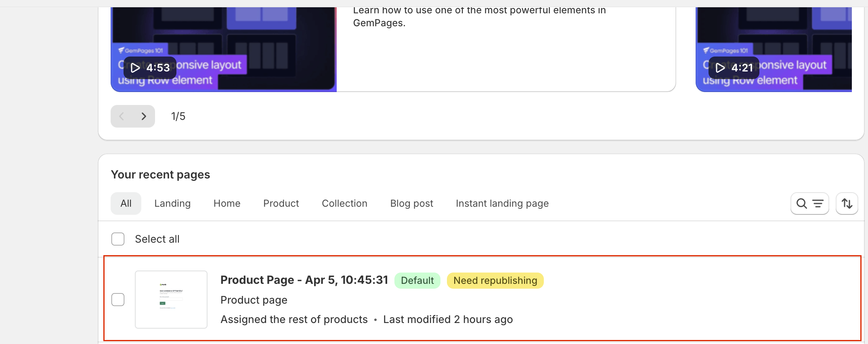Open the Collection tab
This screenshot has width=868, height=344.
coord(344,203)
